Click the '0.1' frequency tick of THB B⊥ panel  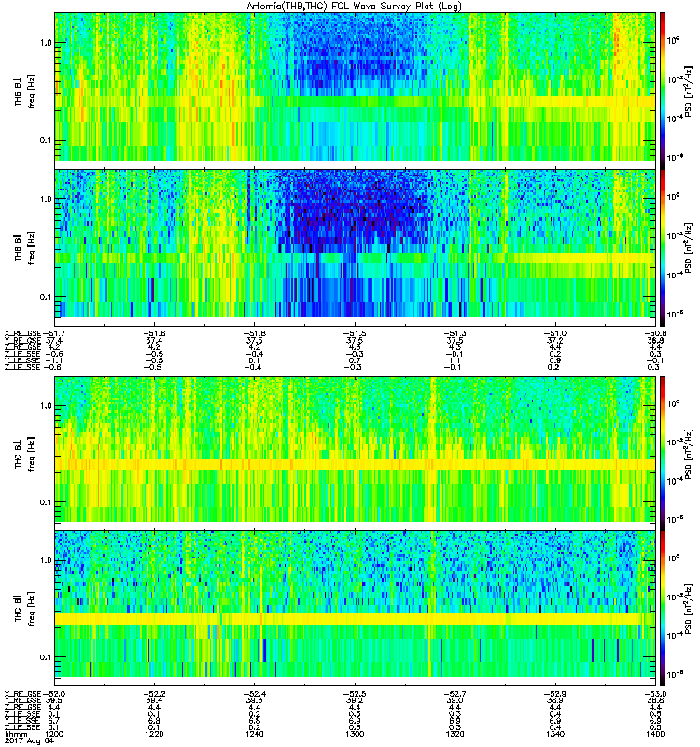[46, 141]
